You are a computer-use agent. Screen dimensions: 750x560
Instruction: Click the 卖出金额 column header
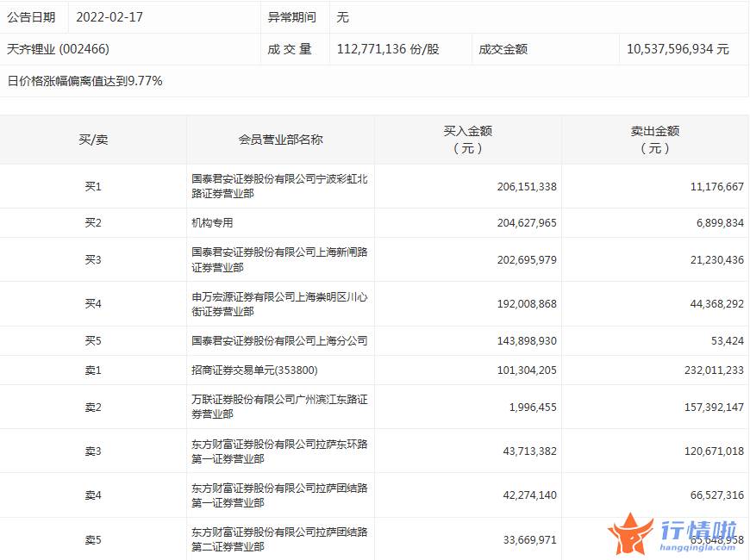(655, 140)
